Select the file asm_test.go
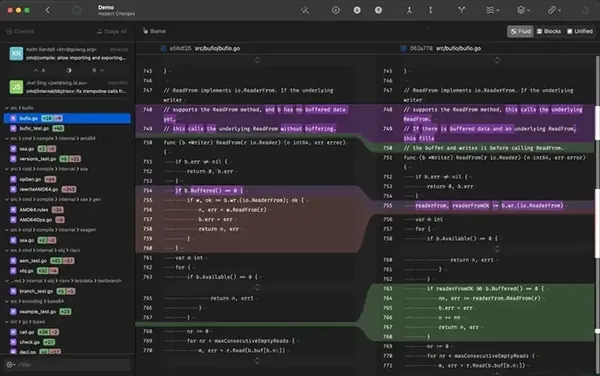 coord(67,260)
